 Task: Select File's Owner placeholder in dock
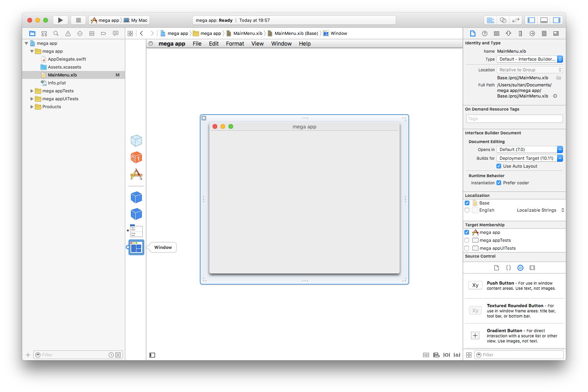[x=136, y=141]
